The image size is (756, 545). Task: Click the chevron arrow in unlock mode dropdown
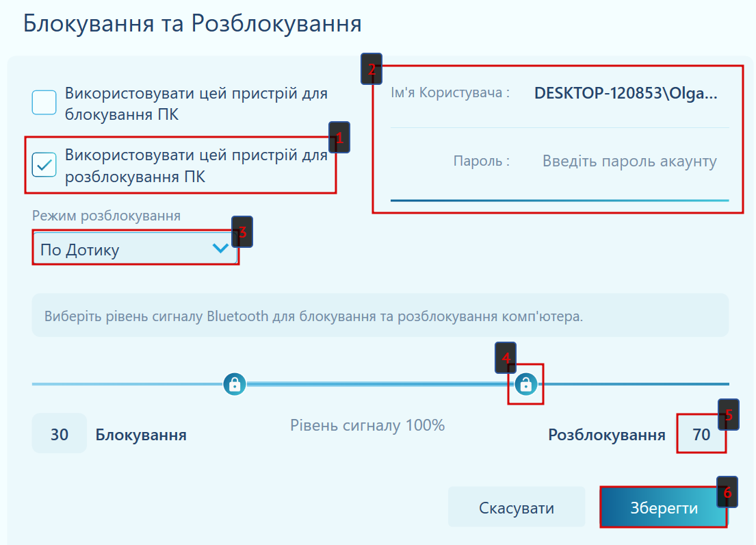(x=220, y=249)
